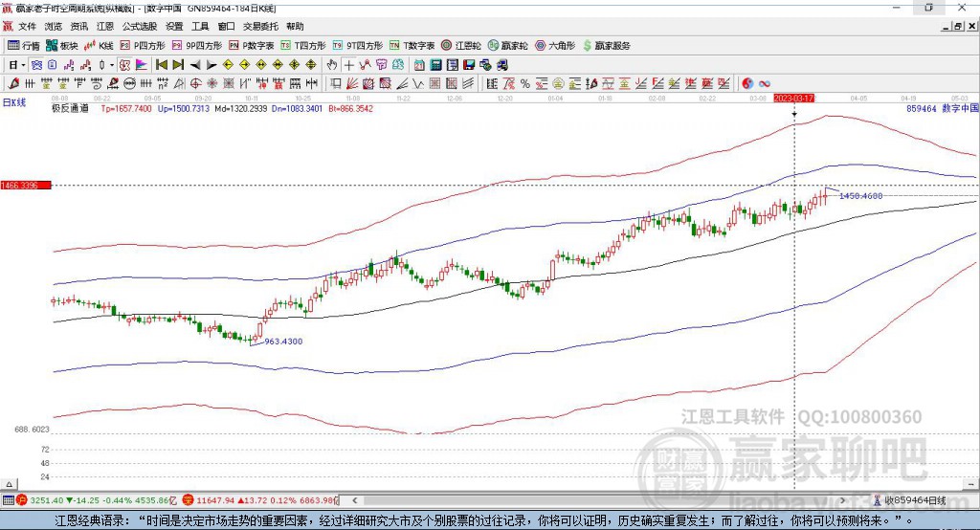Select the Gann fan lines tool
Screen dimensions: 980x530
[352, 83]
